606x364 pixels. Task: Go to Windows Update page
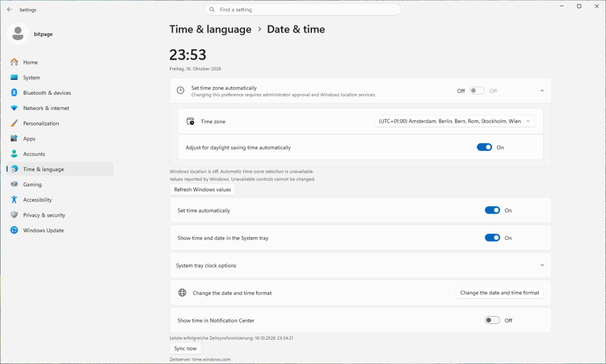tap(60, 230)
